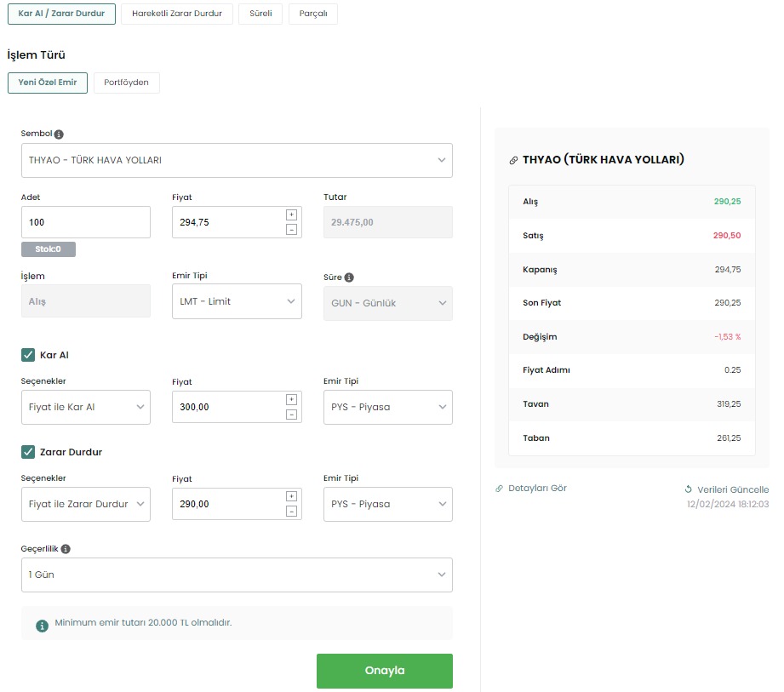Screen dimensions: 784x692
Task: Click the Kapanış value 294,75
Action: tap(728, 270)
